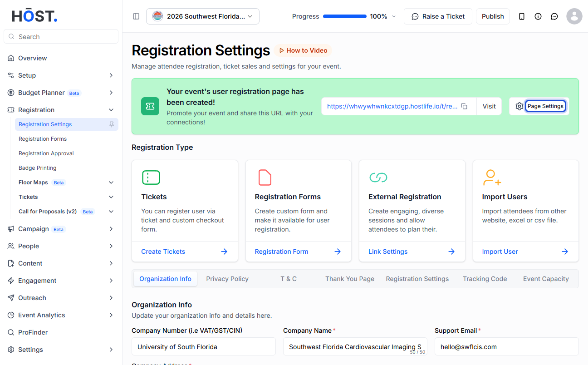Watch the How to Video
Image resolution: width=588 pixels, height=365 pixels.
coord(303,50)
